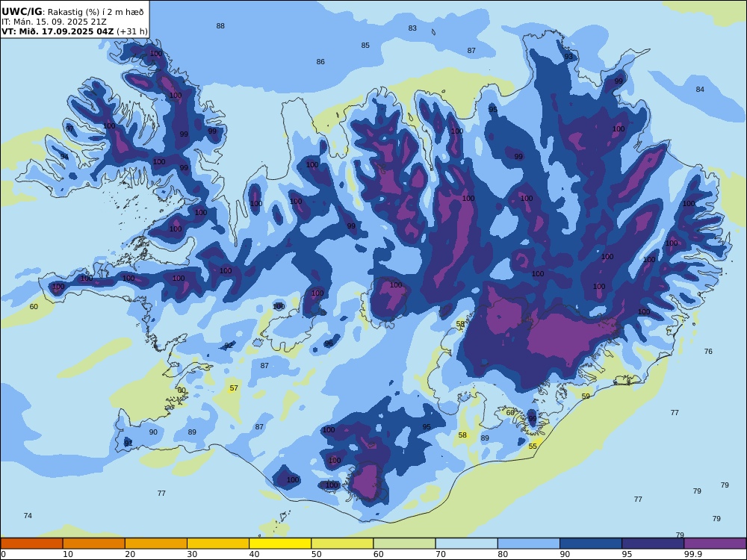This screenshot has width=747, height=560.
Task: Click the humidity value 88 on the map
Action: pyautogui.click(x=220, y=26)
